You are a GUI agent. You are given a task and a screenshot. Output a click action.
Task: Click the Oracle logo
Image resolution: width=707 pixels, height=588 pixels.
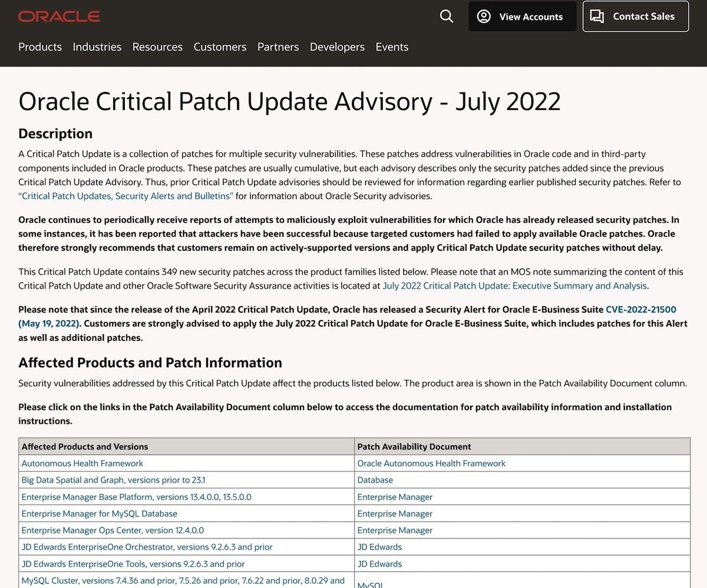[59, 16]
